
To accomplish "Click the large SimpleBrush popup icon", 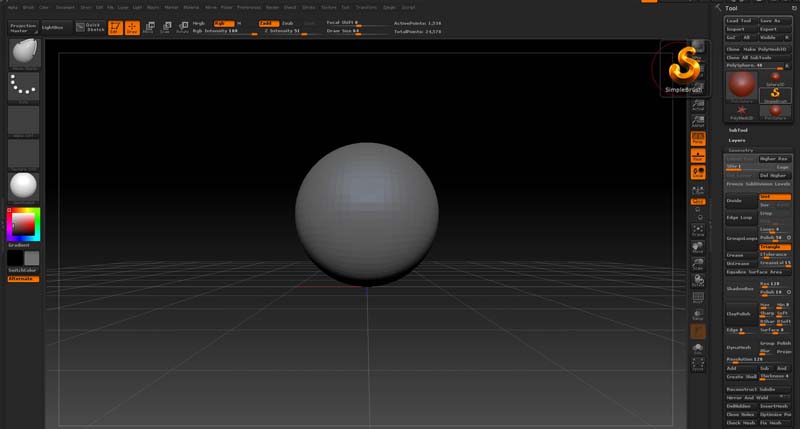I will (x=684, y=69).
